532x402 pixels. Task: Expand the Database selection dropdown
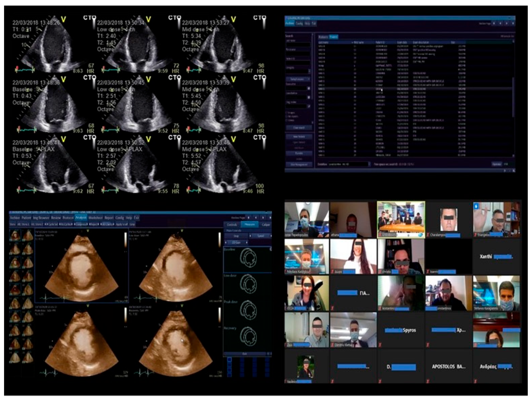click(x=369, y=164)
